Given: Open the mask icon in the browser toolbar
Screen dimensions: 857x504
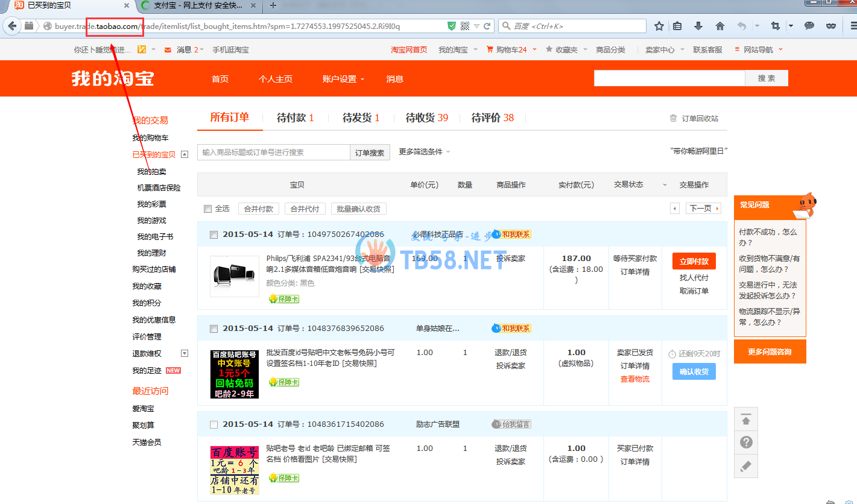Looking at the screenshot, I should click(x=831, y=26).
